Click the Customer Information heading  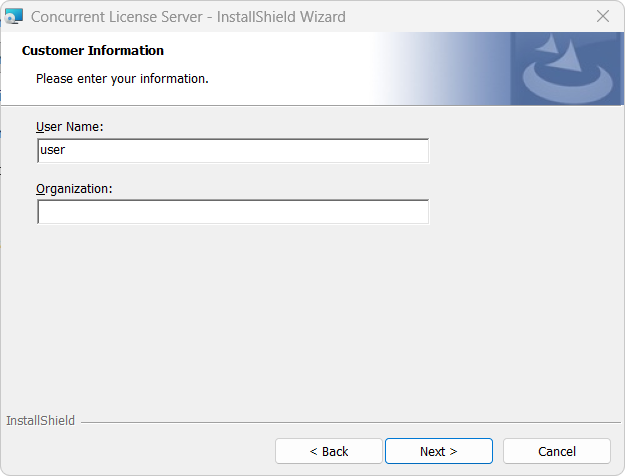pos(93,51)
